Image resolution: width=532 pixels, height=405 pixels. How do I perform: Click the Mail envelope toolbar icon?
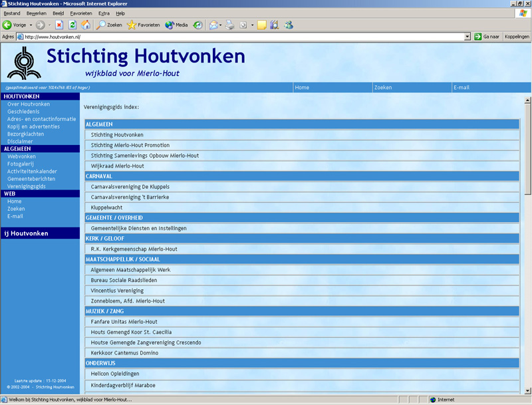tap(213, 25)
